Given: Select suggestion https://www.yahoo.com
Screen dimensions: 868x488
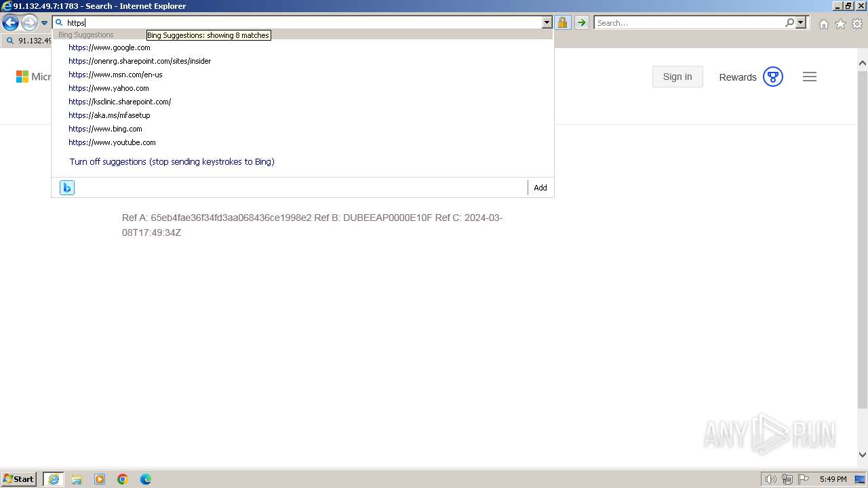Looking at the screenshot, I should (x=302, y=88).
